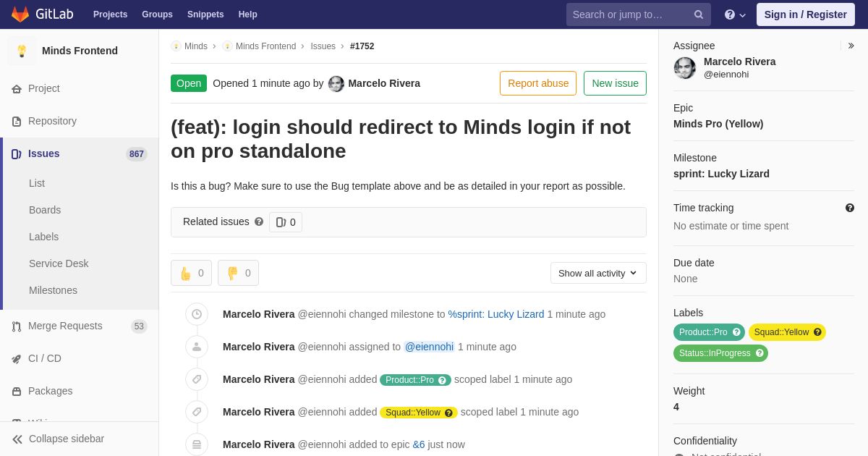
Task: Open the epic &6 link
Action: point(419,444)
